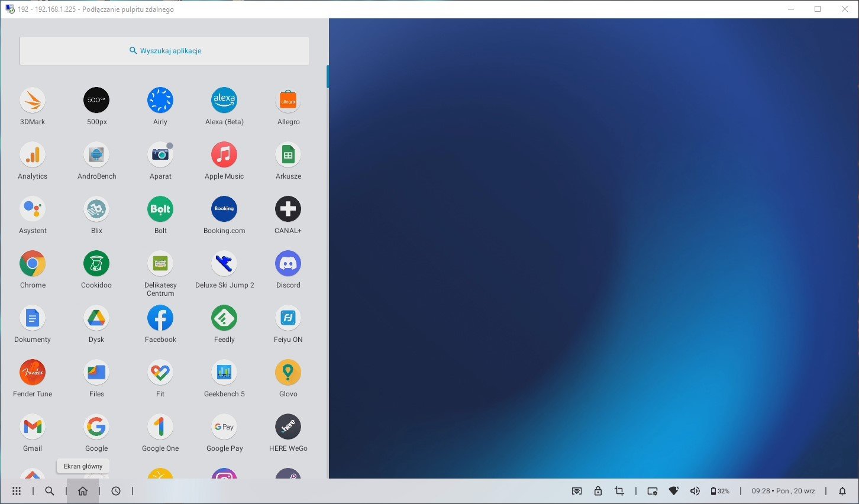
Task: Open display settings tray icon
Action: [x=653, y=491]
